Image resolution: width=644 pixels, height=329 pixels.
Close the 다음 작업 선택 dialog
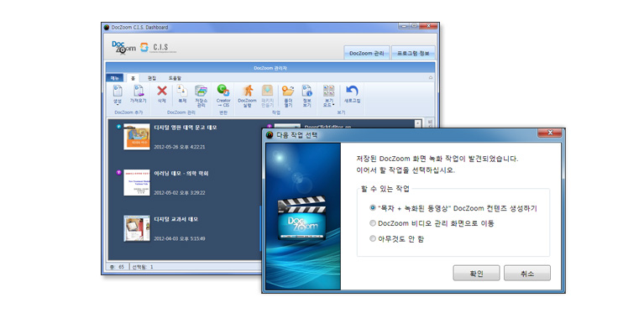coord(549,133)
